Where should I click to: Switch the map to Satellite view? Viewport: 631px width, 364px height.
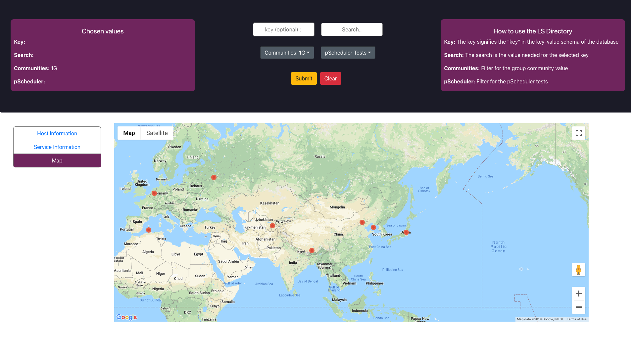click(157, 133)
